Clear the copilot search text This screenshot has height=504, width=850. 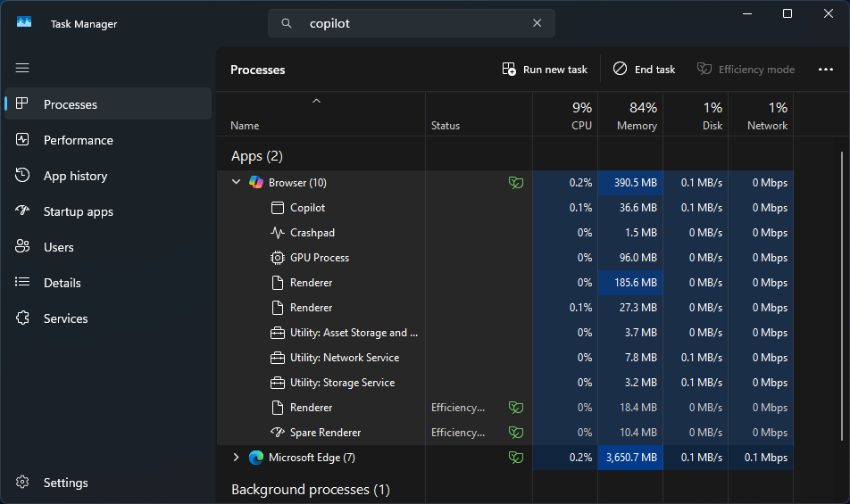(537, 23)
